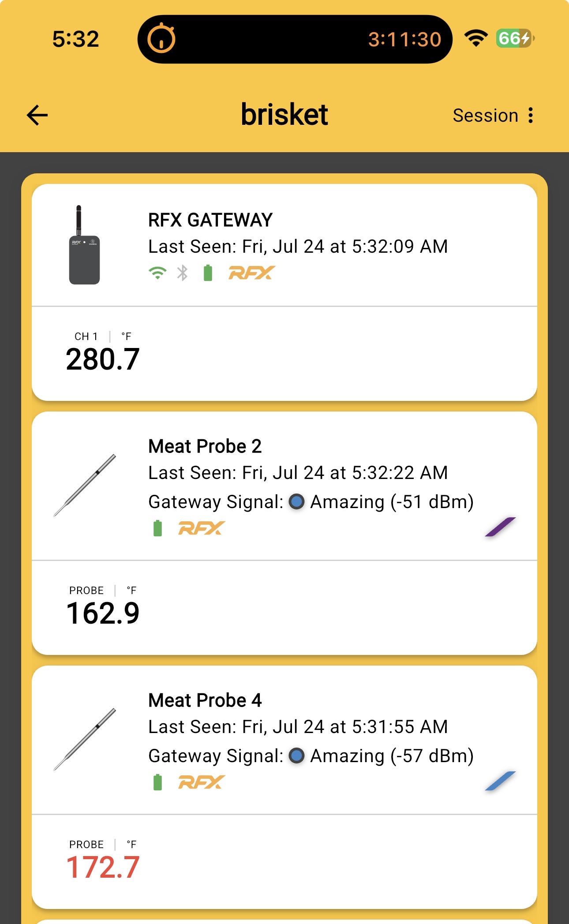The height and width of the screenshot is (924, 569).
Task: Tap the brisket session title
Action: [284, 115]
